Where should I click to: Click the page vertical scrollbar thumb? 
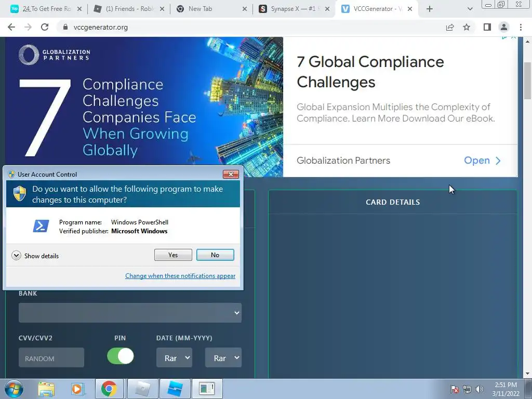pyautogui.click(x=528, y=81)
